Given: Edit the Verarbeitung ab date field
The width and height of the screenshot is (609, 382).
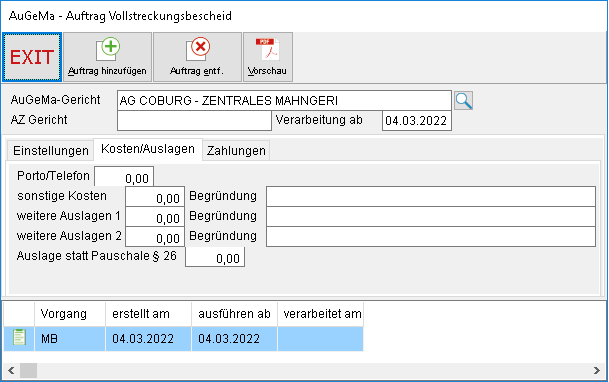Looking at the screenshot, I should 416,121.
